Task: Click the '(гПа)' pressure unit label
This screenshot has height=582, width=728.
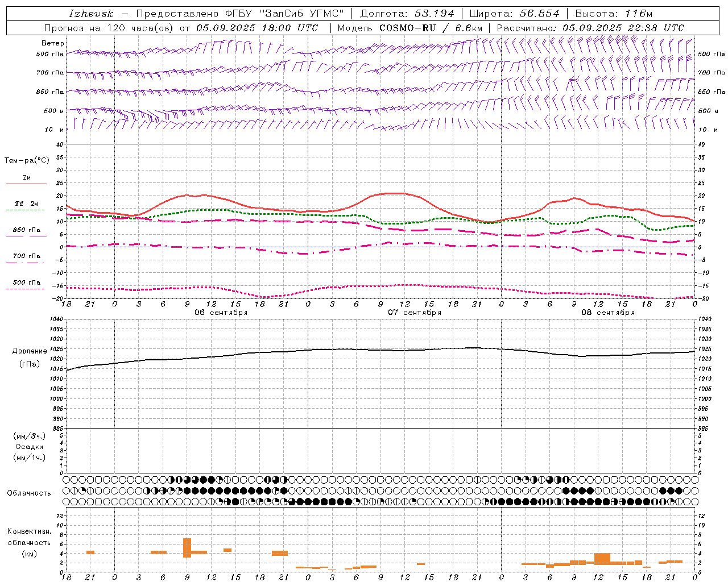Action: [x=30, y=364]
